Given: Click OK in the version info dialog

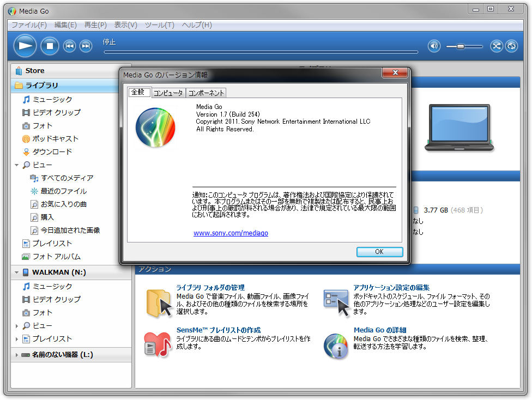Looking at the screenshot, I should (x=380, y=252).
